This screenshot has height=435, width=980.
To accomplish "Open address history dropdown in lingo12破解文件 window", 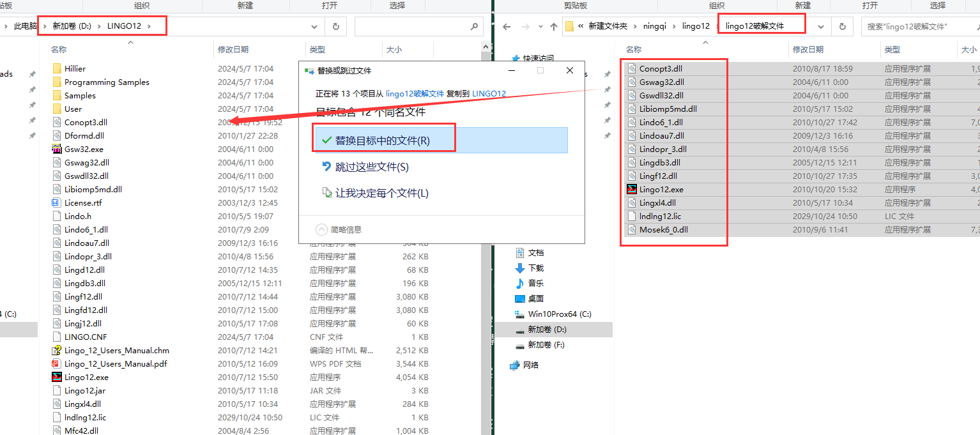I will [822, 27].
